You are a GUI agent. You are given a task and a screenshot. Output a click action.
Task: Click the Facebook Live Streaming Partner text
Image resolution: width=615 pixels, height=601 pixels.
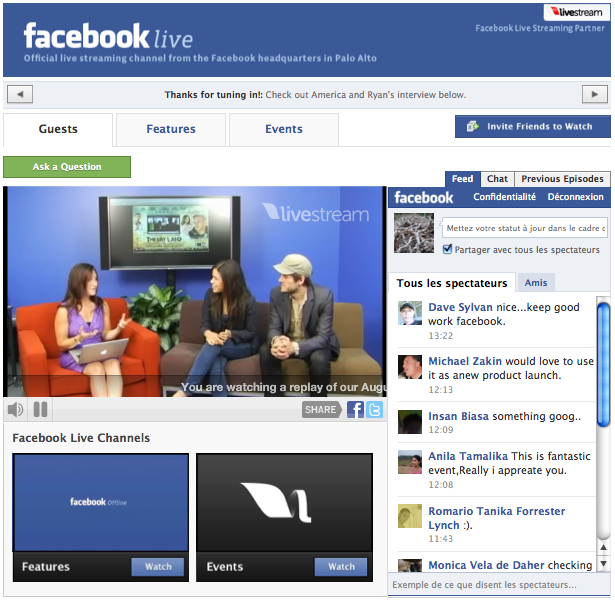click(x=540, y=28)
